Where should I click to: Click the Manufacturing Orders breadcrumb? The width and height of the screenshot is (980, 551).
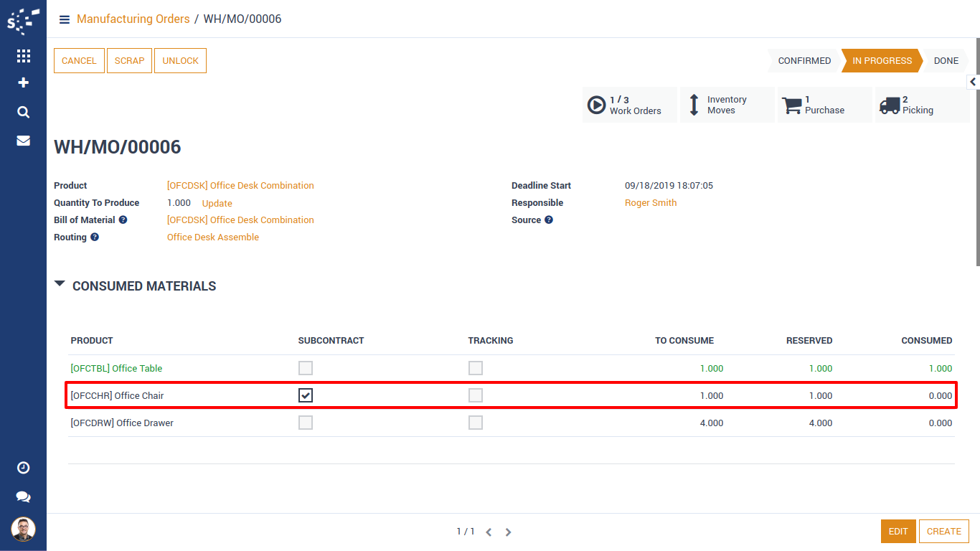tap(133, 19)
